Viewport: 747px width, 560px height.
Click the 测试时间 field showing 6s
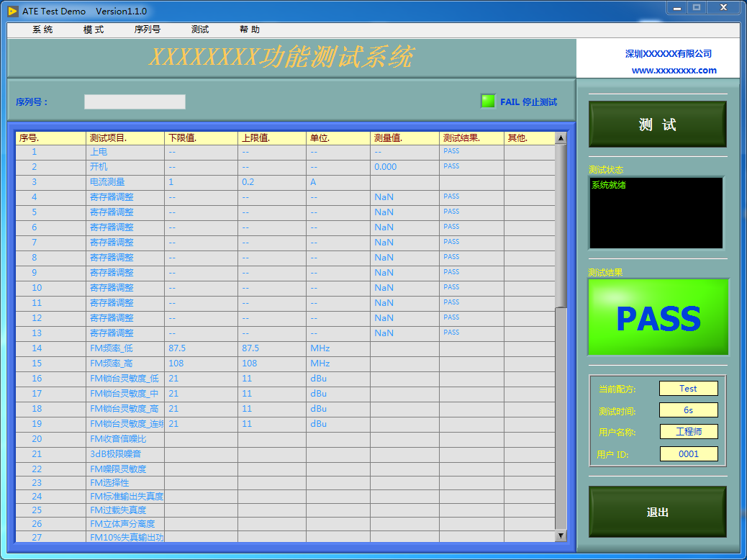(689, 410)
